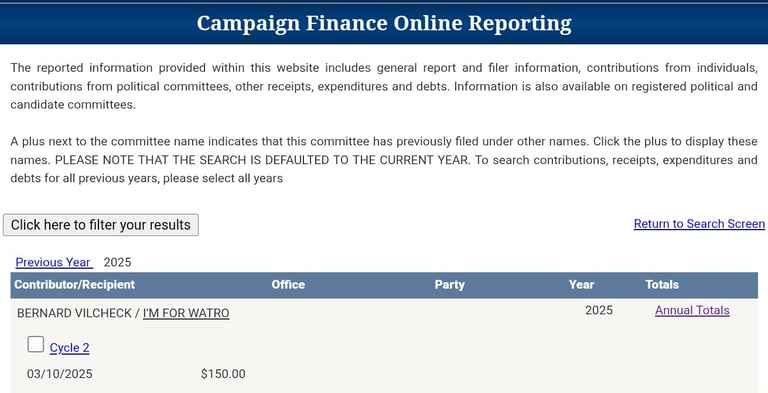
Task: Tick the checkbox next to Cycle 2
Action: click(35, 344)
